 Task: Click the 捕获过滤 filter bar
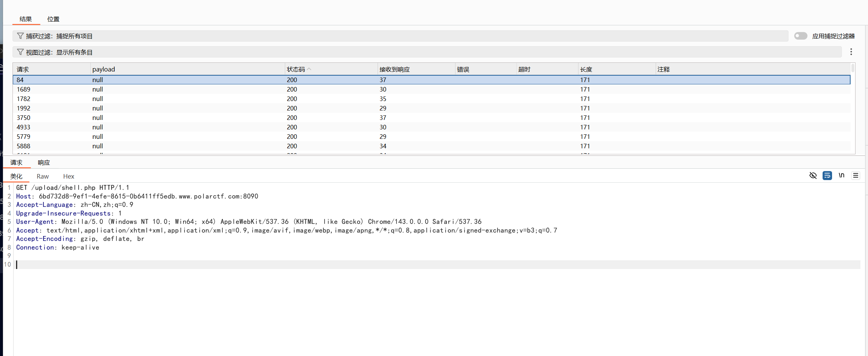pos(400,36)
